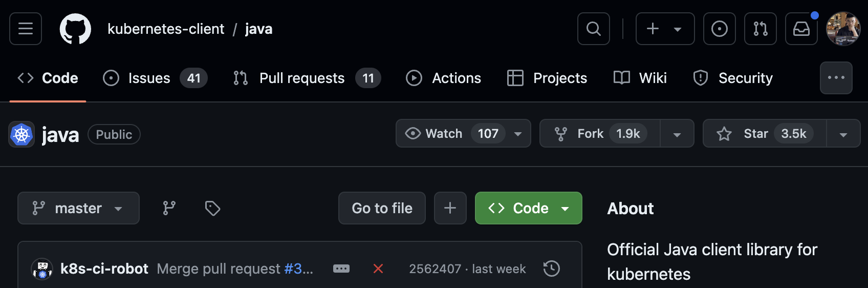This screenshot has width=868, height=288.
Task: Open the global pull requests icon
Action: click(x=761, y=29)
